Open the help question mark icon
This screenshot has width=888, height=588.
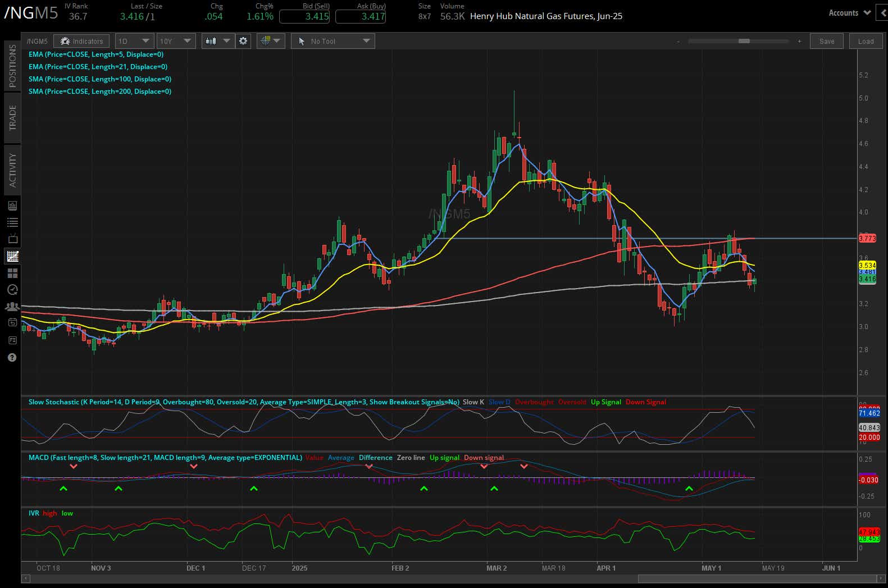pos(12,357)
